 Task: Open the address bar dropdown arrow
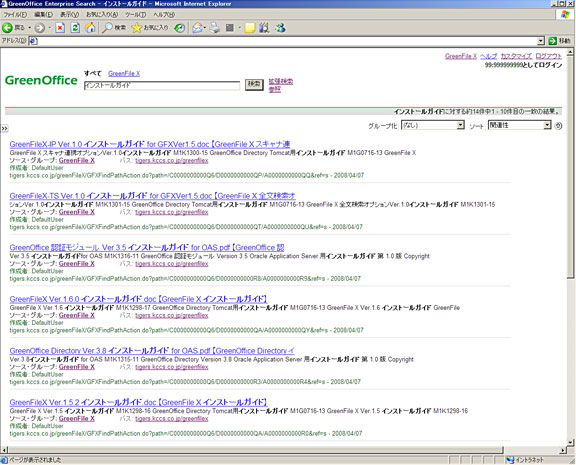pyautogui.click(x=540, y=41)
